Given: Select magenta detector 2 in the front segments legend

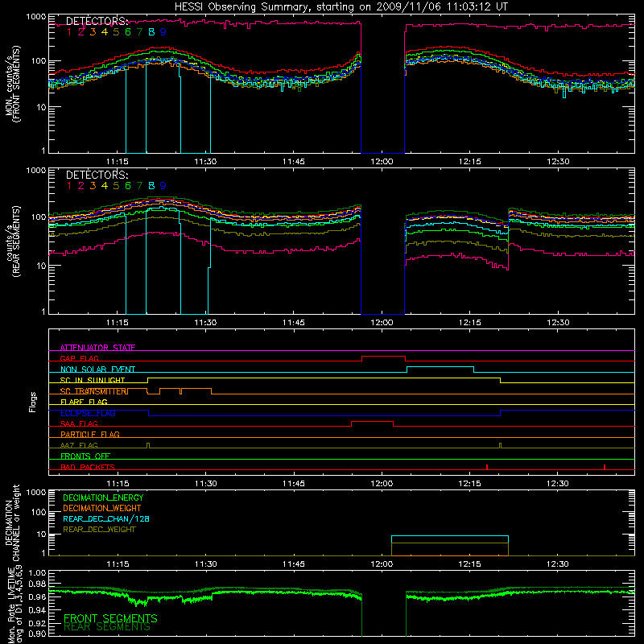Looking at the screenshot, I should click(x=81, y=32).
